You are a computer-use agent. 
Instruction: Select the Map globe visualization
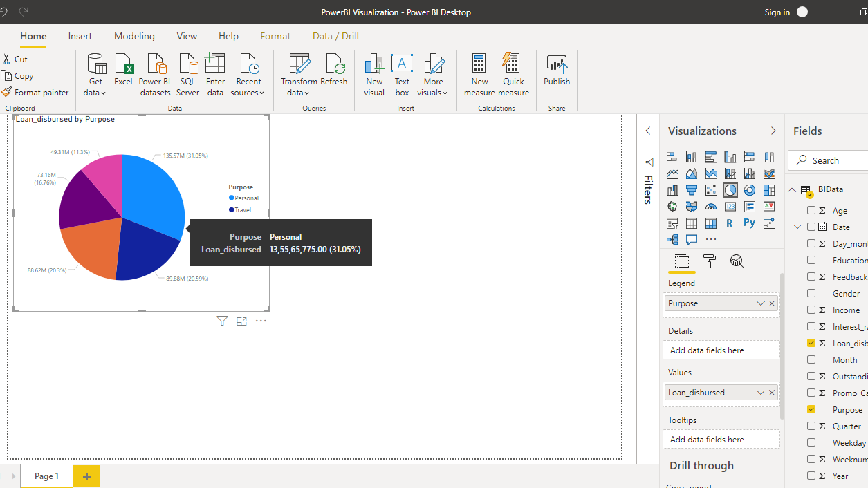point(672,207)
